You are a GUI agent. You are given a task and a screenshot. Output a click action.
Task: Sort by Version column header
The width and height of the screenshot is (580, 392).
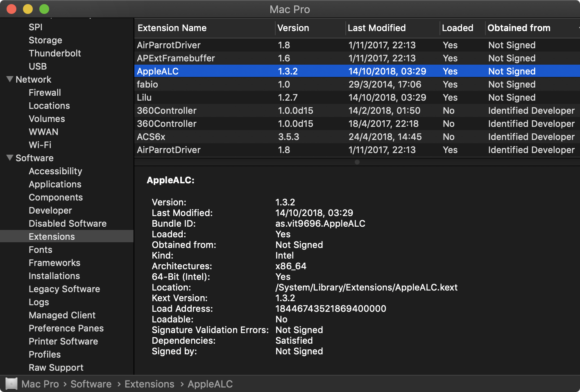pos(310,28)
